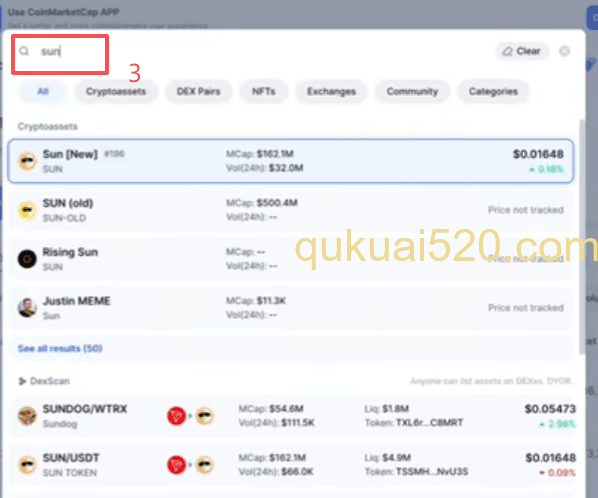Click the MCap $11.3K value for Justin MEME
The width and height of the screenshot is (598, 498).
point(271,301)
